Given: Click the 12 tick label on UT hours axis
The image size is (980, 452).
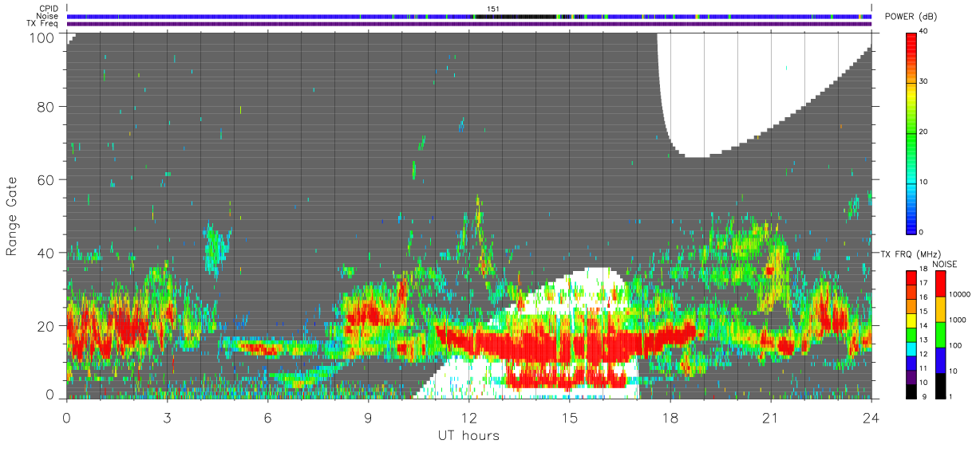Looking at the screenshot, I should click(x=469, y=417).
